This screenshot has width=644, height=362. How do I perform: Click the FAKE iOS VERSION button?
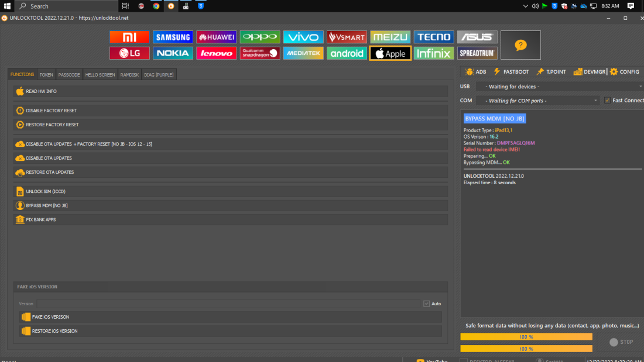231,317
